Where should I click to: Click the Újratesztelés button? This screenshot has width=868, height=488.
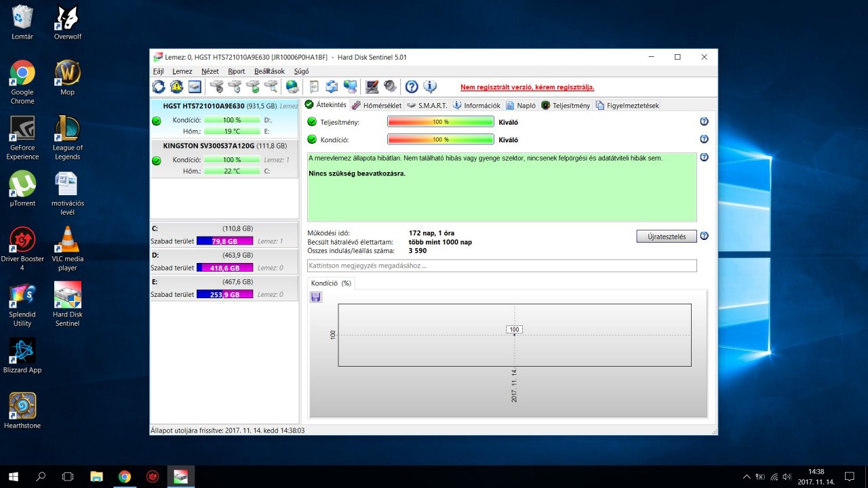[x=667, y=237]
